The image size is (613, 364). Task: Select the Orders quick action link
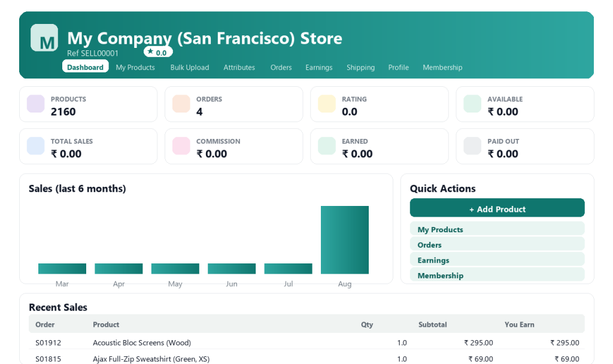(497, 244)
